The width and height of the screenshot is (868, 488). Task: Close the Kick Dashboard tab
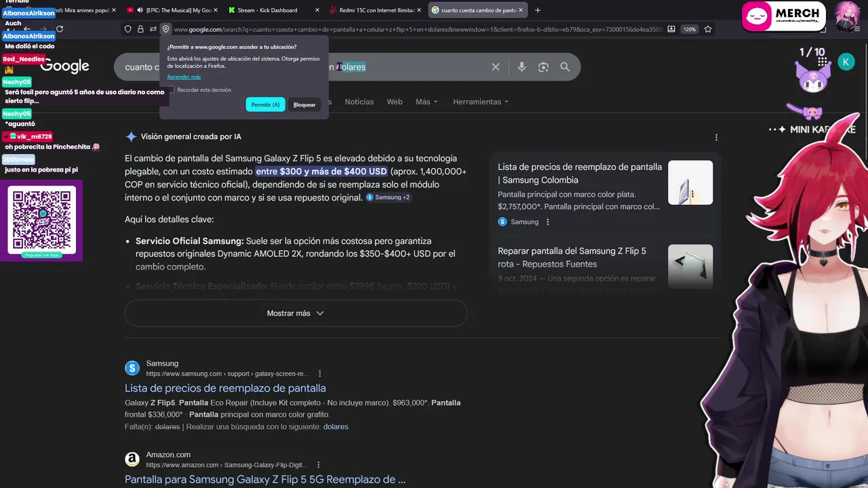[317, 10]
